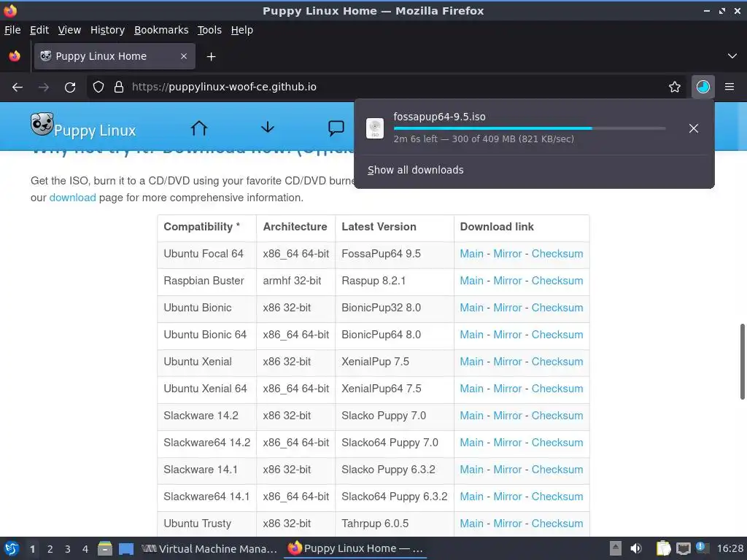Viewport: 747px width, 560px height.
Task: Toggle the downloads panel button
Action: [x=703, y=87]
